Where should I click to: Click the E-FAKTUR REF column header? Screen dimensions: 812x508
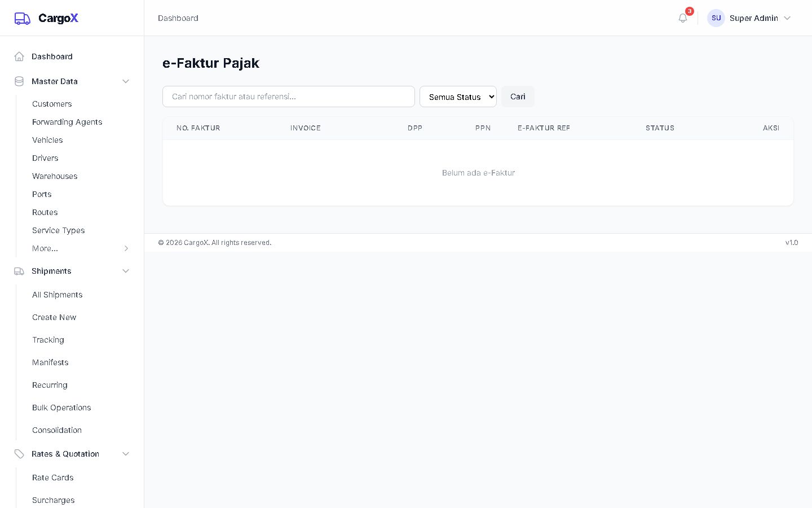[x=544, y=128]
